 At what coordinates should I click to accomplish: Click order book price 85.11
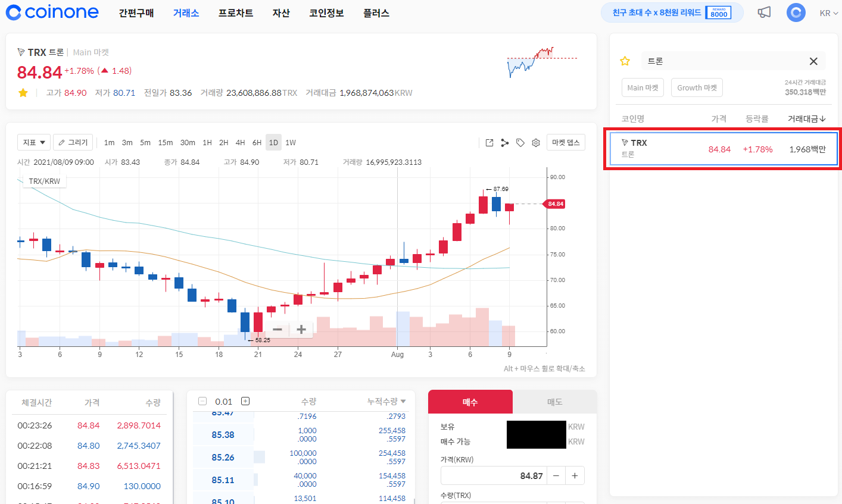coord(223,480)
